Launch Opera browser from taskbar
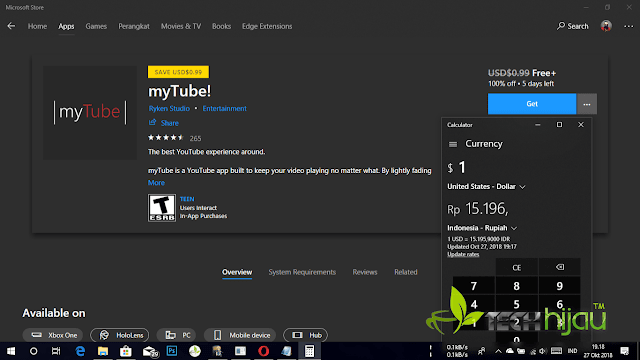Screen dimensions: 640x360 pos(264,351)
